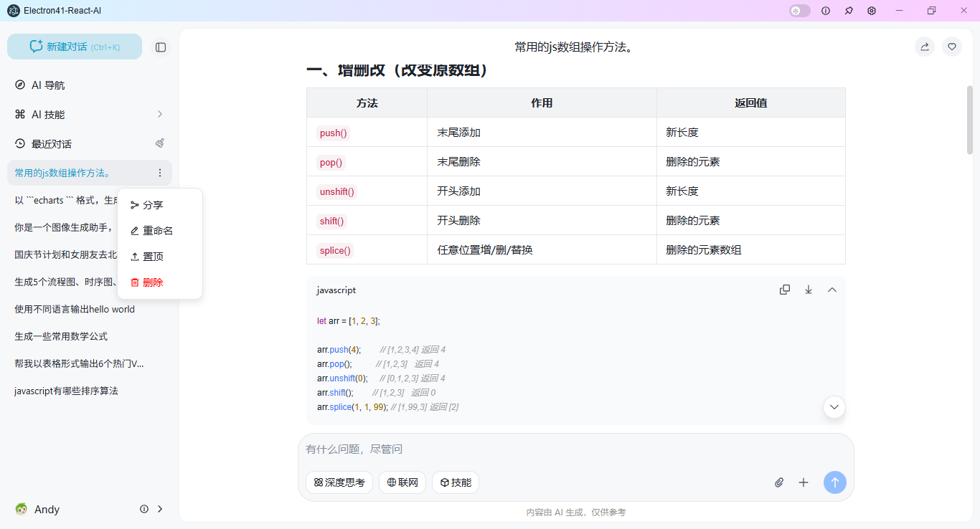Click the javascript language label of the code block

point(336,290)
